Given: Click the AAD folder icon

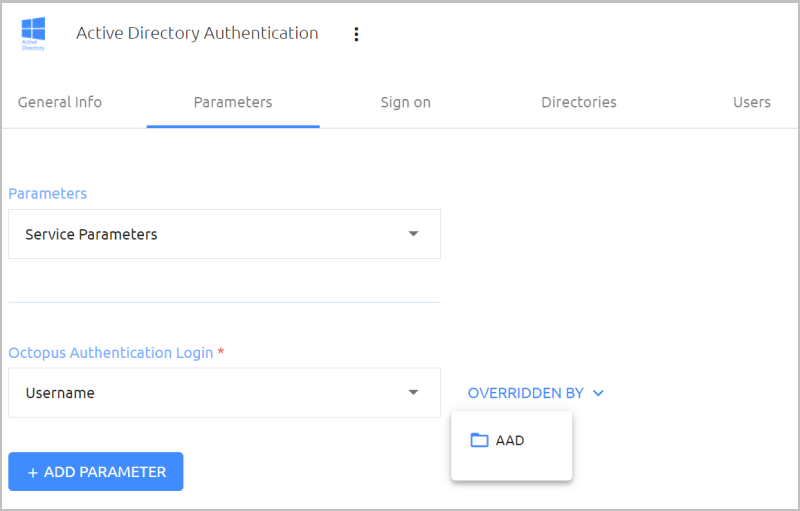Looking at the screenshot, I should 479,440.
